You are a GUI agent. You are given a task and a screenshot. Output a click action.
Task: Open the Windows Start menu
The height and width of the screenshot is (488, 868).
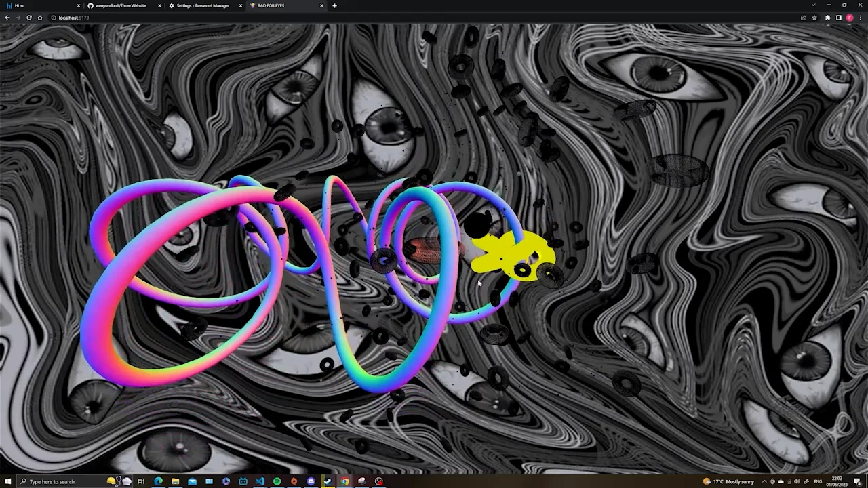pyautogui.click(x=7, y=481)
